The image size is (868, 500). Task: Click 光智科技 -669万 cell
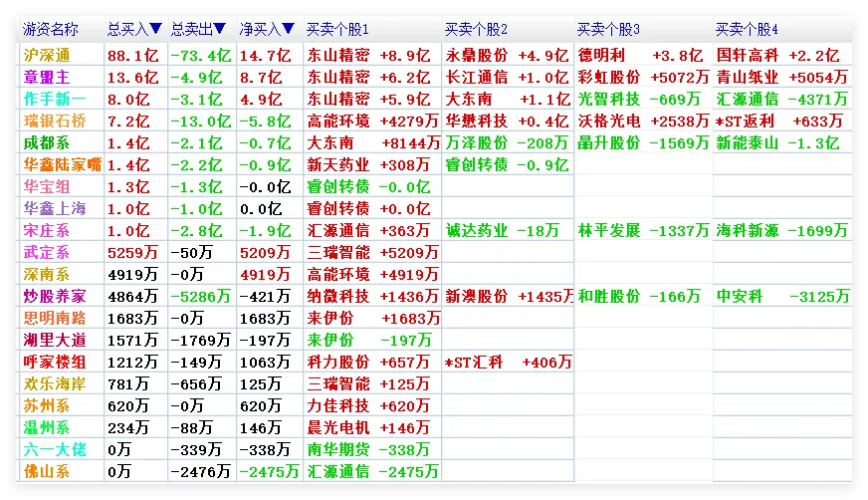pos(639,100)
